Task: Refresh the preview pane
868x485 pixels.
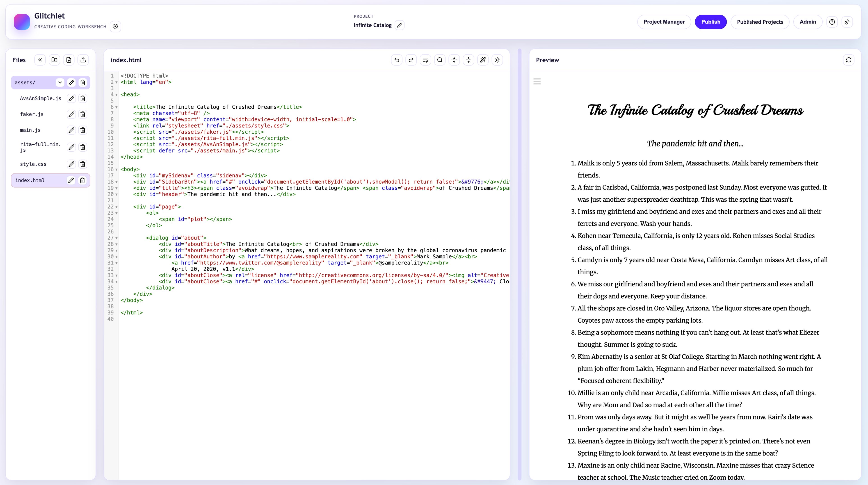Action: (x=849, y=60)
